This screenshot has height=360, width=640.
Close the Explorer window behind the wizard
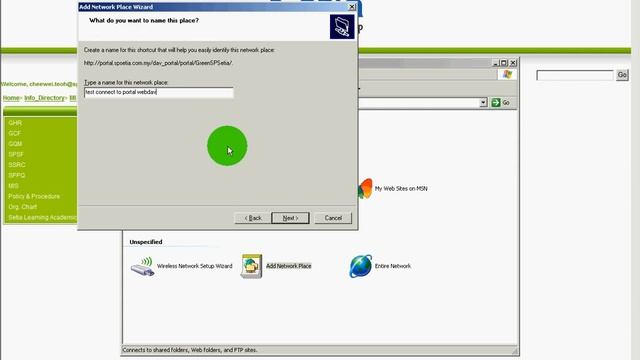[513, 63]
